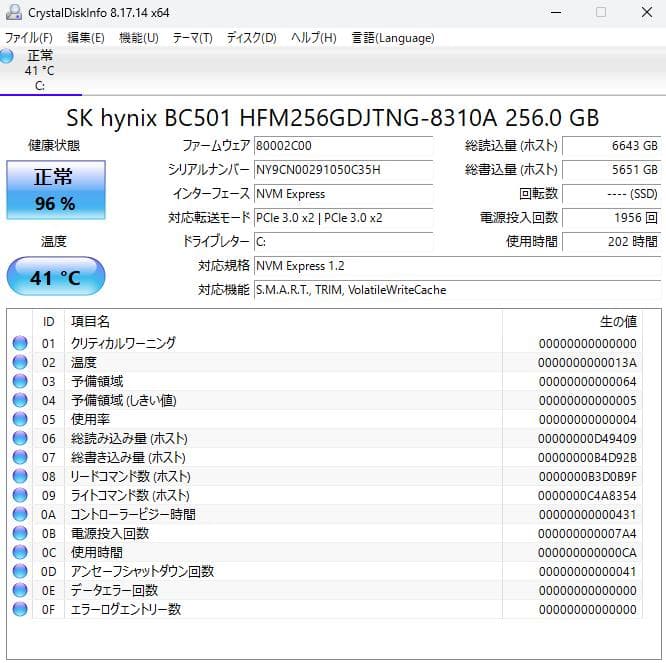
Task: Click status orb for 06 総読み込み量 row
Action: pos(20,438)
